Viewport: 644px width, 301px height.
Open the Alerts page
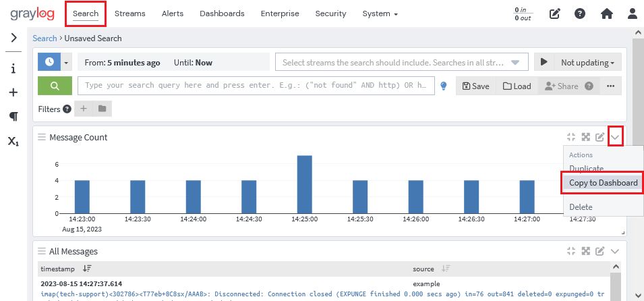(x=173, y=13)
